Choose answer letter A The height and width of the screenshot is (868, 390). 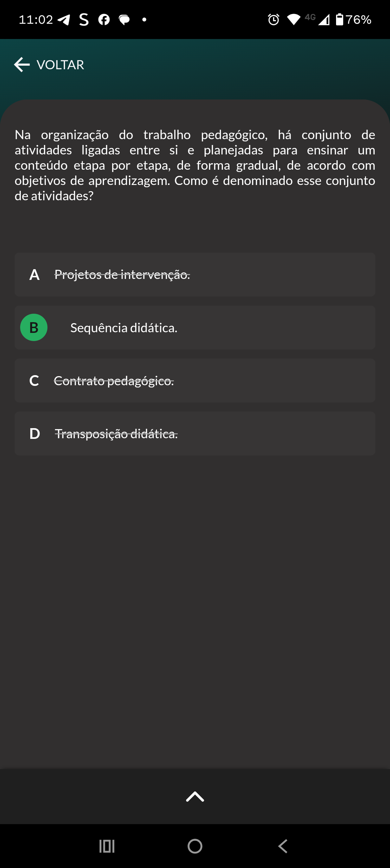pos(34,275)
